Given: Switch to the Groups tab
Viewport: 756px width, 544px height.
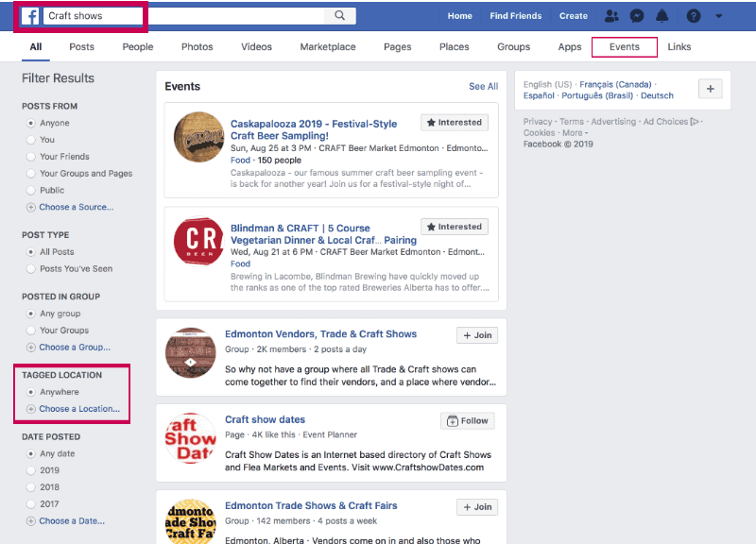Looking at the screenshot, I should (513, 46).
